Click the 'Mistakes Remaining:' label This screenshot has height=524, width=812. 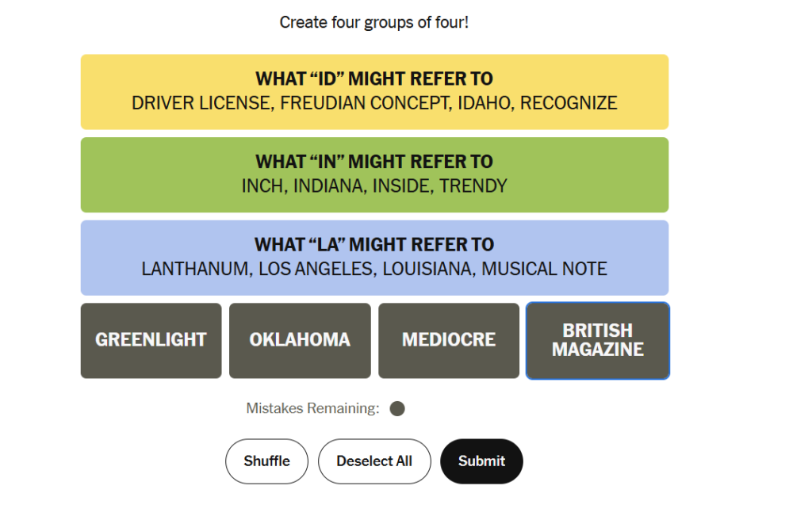coord(312,408)
